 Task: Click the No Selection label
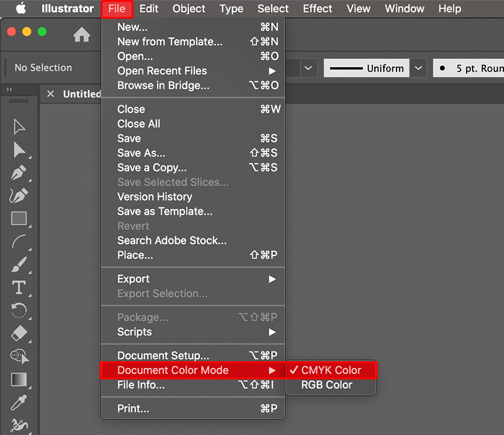[x=43, y=68]
